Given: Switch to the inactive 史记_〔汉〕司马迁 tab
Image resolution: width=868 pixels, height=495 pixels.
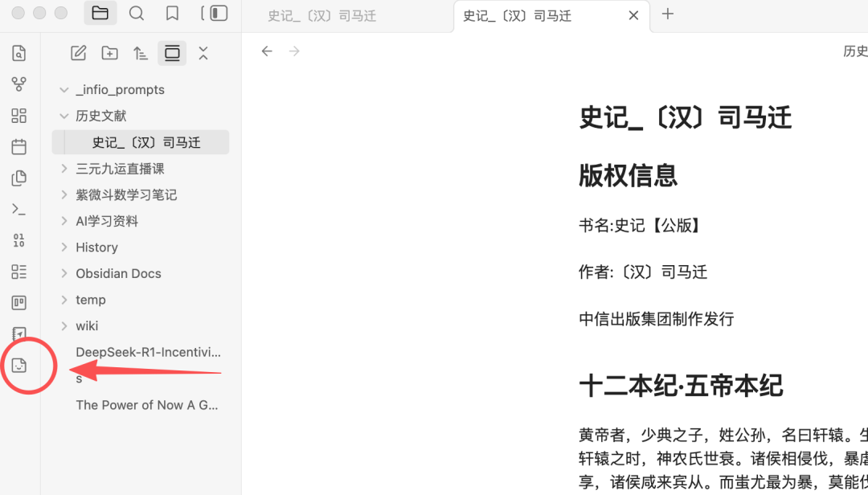Looking at the screenshot, I should coord(321,16).
